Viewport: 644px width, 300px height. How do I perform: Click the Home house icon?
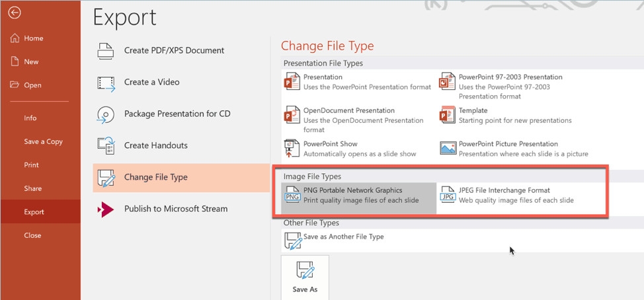pyautogui.click(x=15, y=38)
